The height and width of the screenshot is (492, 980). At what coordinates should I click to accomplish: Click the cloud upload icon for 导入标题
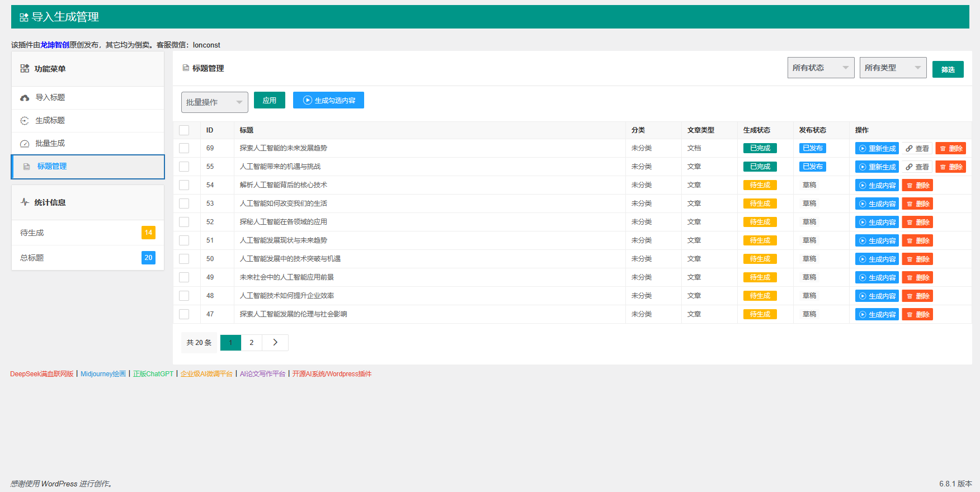[25, 98]
